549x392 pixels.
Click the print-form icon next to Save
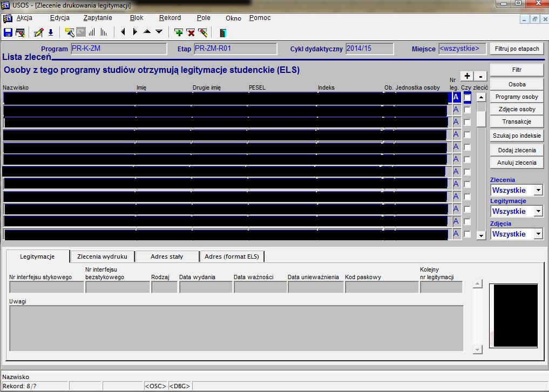[x=20, y=32]
